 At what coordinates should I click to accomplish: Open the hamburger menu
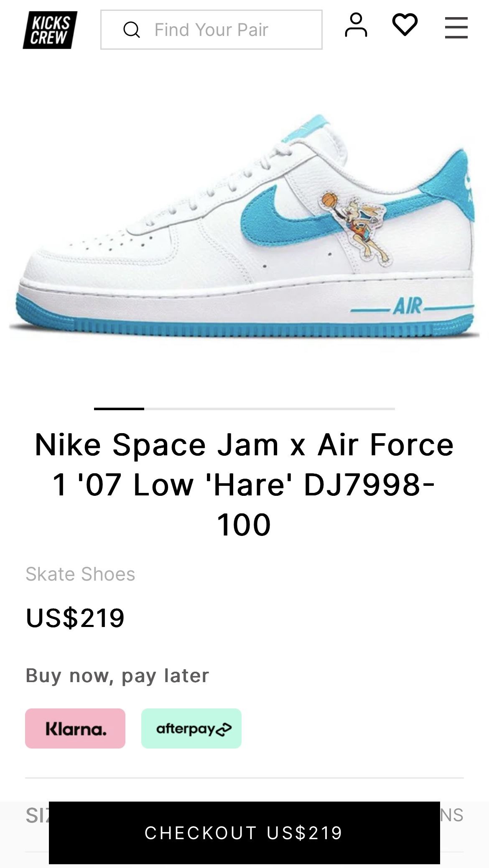tap(456, 28)
